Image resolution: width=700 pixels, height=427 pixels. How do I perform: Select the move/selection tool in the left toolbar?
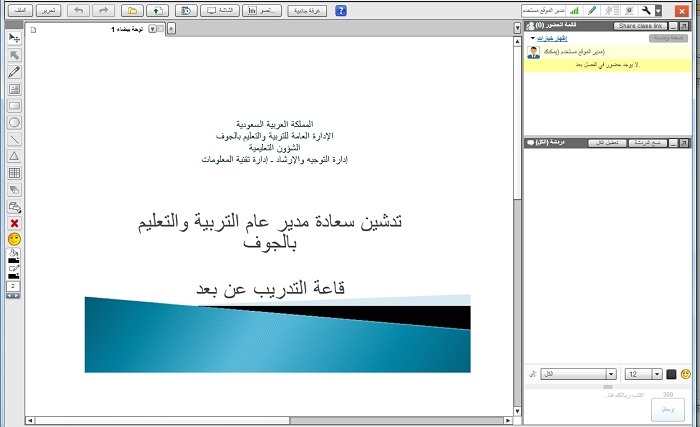(x=14, y=38)
